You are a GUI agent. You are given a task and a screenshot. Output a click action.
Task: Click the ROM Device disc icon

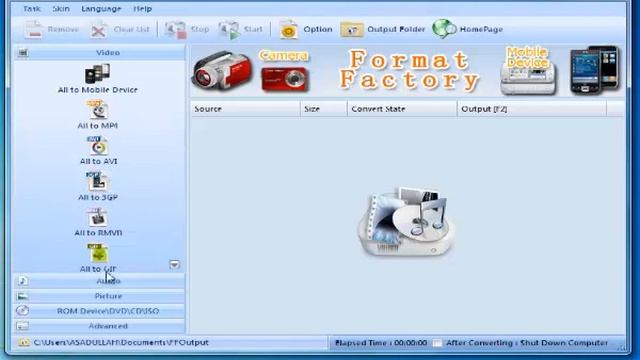coord(22,311)
